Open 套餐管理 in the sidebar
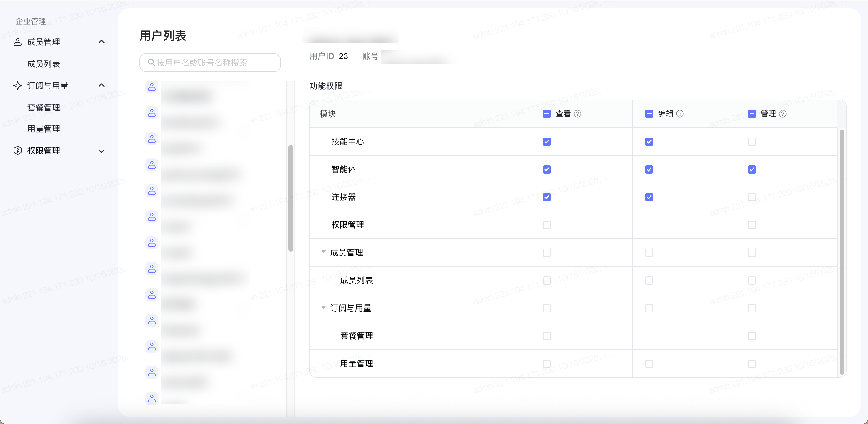This screenshot has height=424, width=868. (x=43, y=107)
